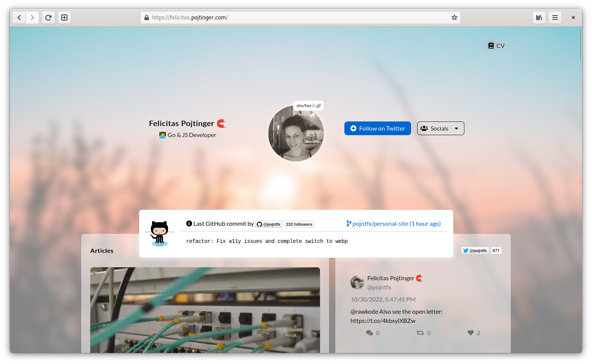Expand the Socials dropdown
The image size is (592, 364).
click(x=440, y=128)
